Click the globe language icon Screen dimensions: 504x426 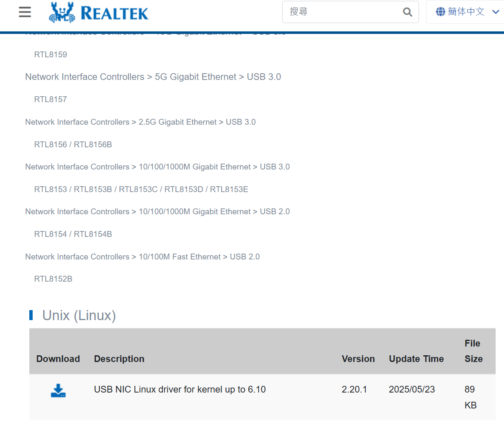coord(440,12)
